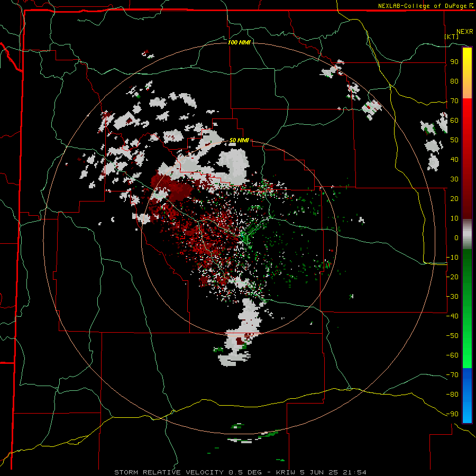476x476 pixels.
Task: Click the positive 50 value on the velocity scale
Action: click(x=454, y=140)
